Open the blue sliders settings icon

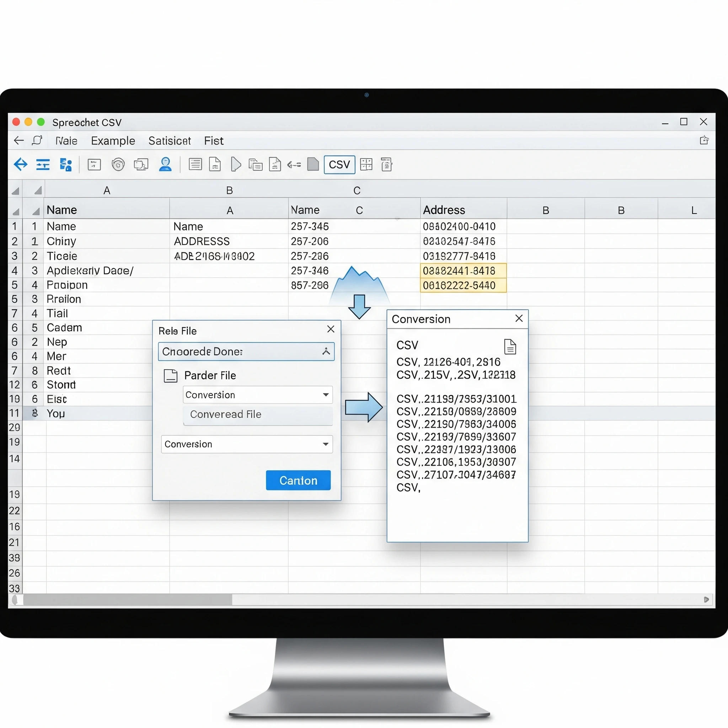tap(43, 165)
